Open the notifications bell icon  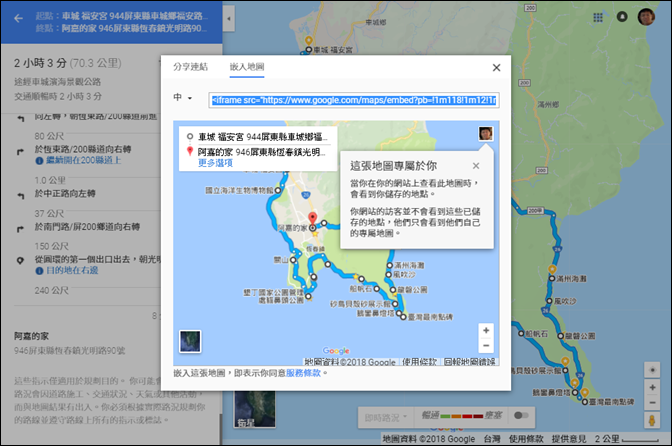click(622, 17)
